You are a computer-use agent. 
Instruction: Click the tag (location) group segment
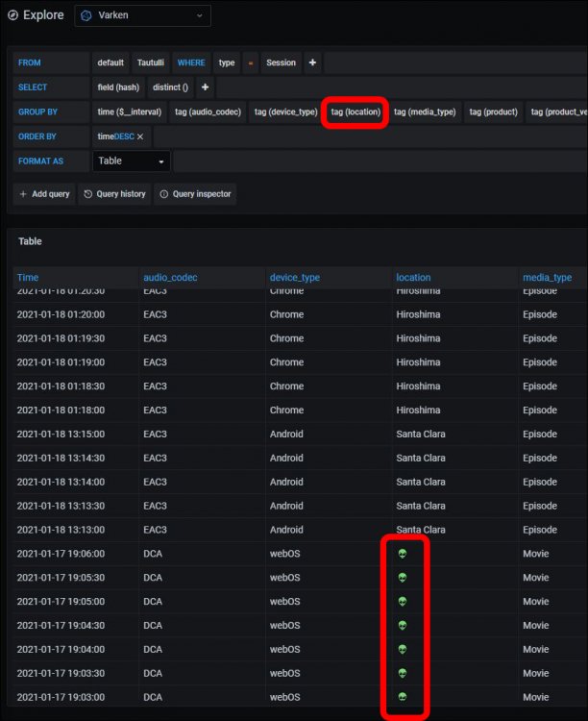pyautogui.click(x=355, y=112)
